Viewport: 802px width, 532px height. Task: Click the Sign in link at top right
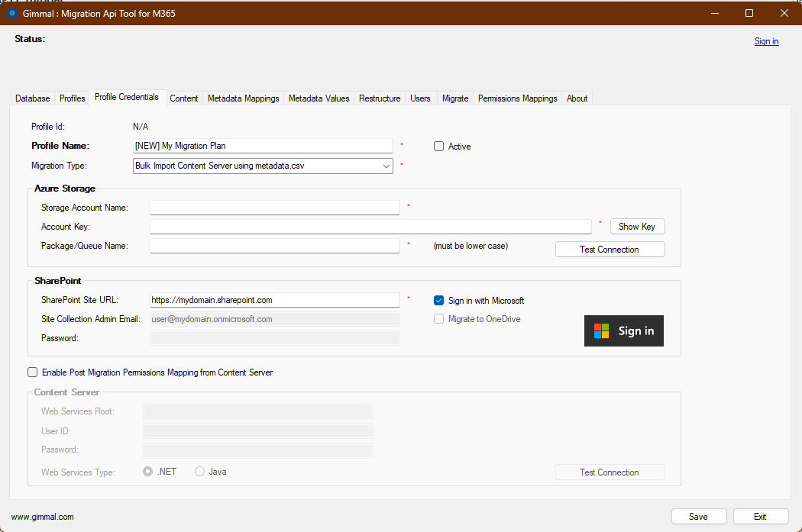[766, 41]
